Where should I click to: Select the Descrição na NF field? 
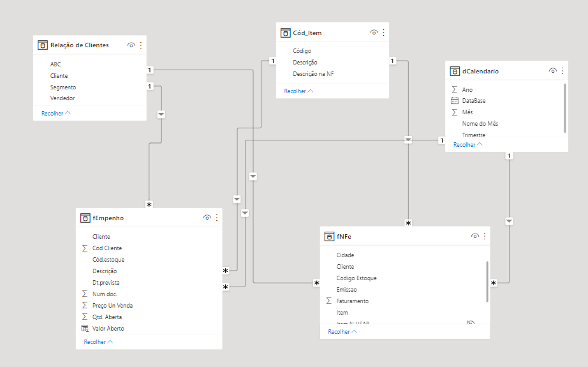[313, 74]
